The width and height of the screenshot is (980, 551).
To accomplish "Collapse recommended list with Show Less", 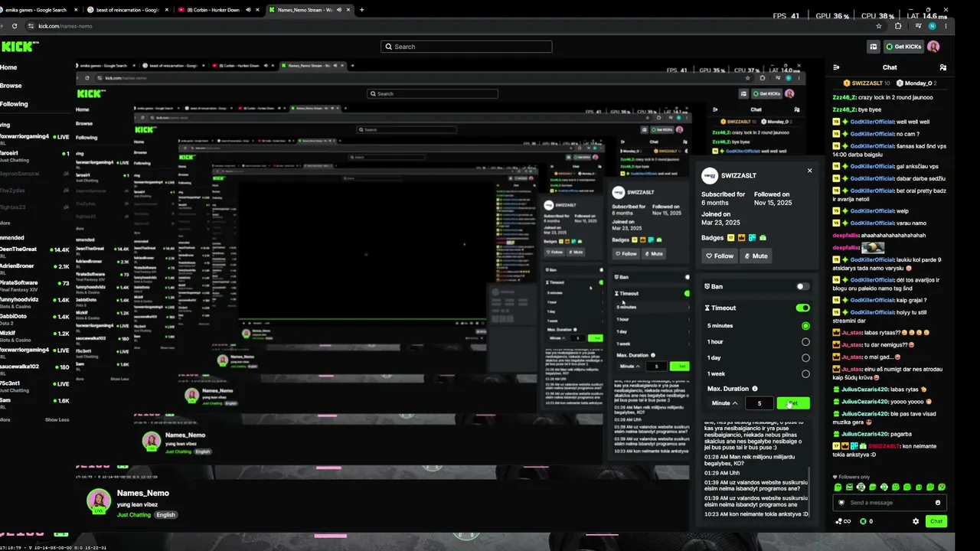I will pos(57,419).
